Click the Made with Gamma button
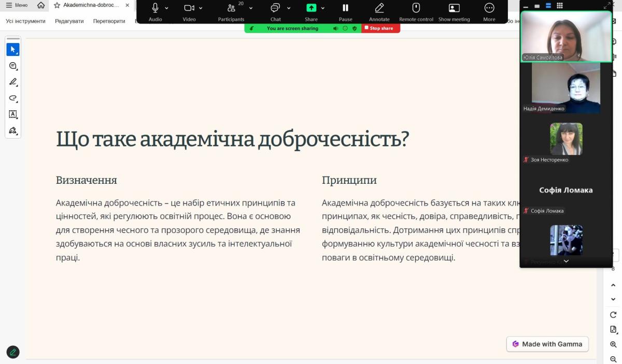Viewport: 622px width, 364px height. pos(547,344)
